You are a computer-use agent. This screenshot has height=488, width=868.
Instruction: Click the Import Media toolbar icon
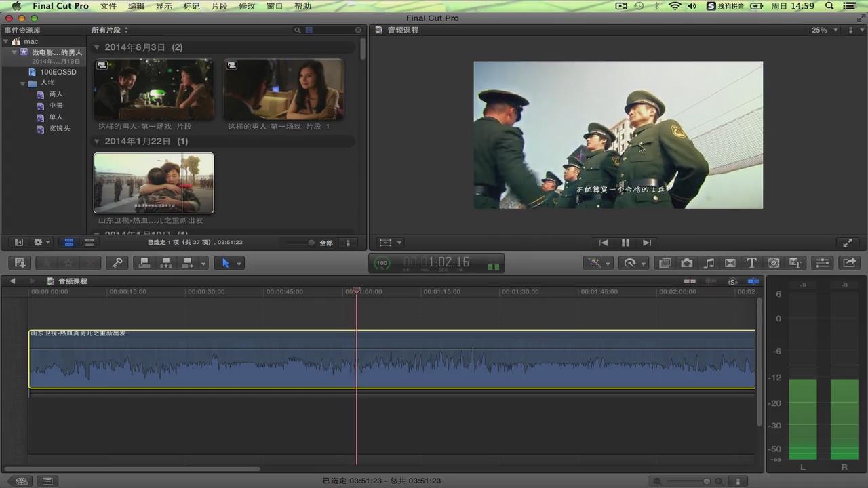point(20,263)
